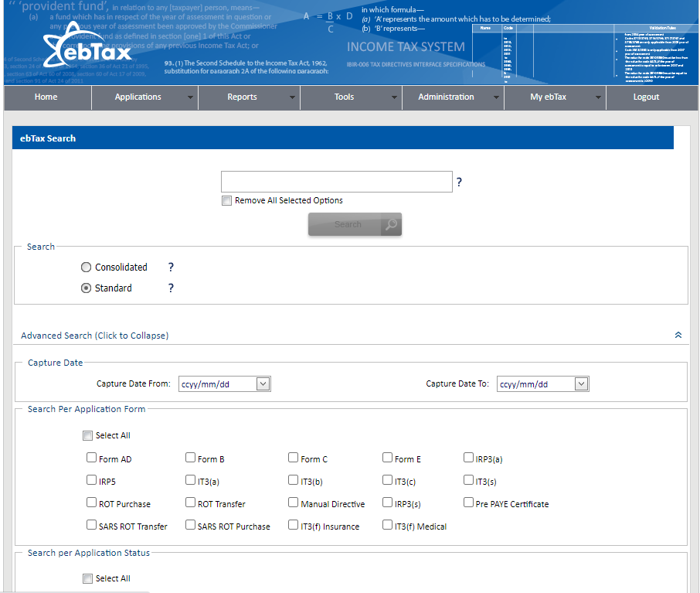Check the IRP3(s) checkbox
Image resolution: width=700 pixels, height=593 pixels.
click(388, 503)
